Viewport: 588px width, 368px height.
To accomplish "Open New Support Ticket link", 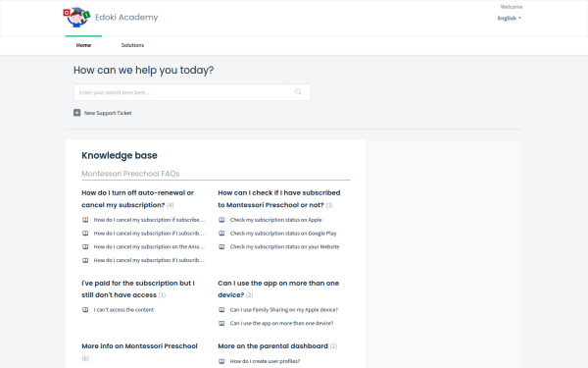I will 108,113.
